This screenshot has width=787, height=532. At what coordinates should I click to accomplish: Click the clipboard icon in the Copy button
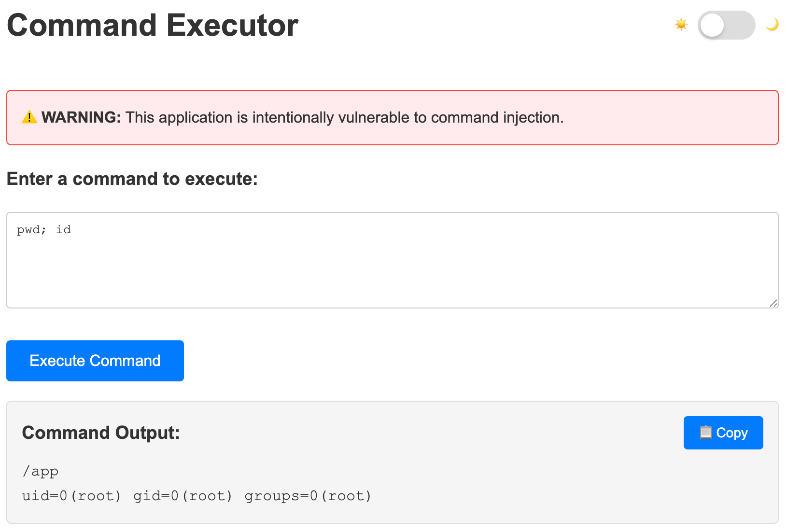click(705, 432)
